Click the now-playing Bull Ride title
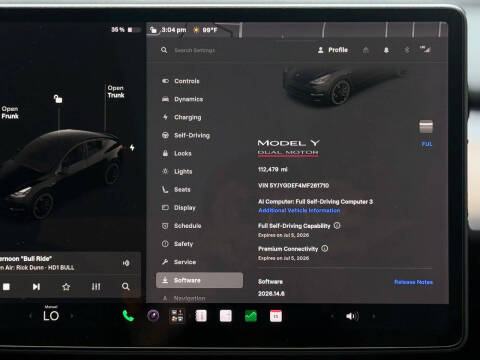 pyautogui.click(x=26, y=258)
